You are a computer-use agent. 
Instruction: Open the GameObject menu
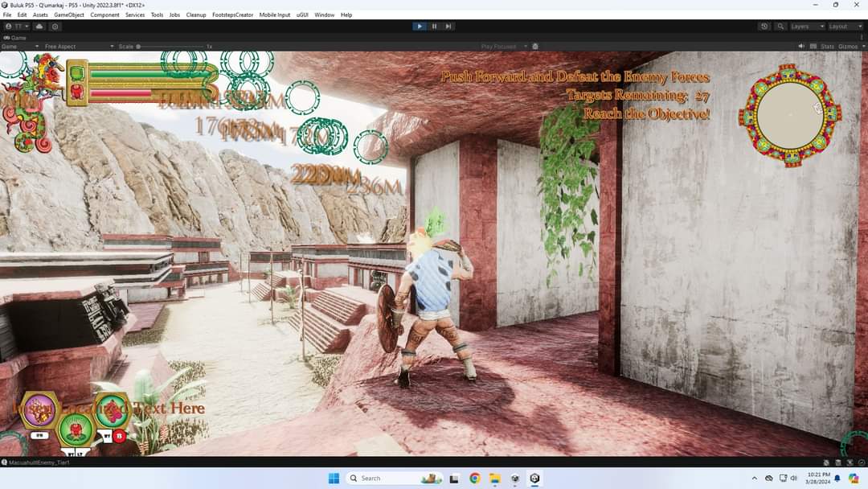(x=69, y=15)
